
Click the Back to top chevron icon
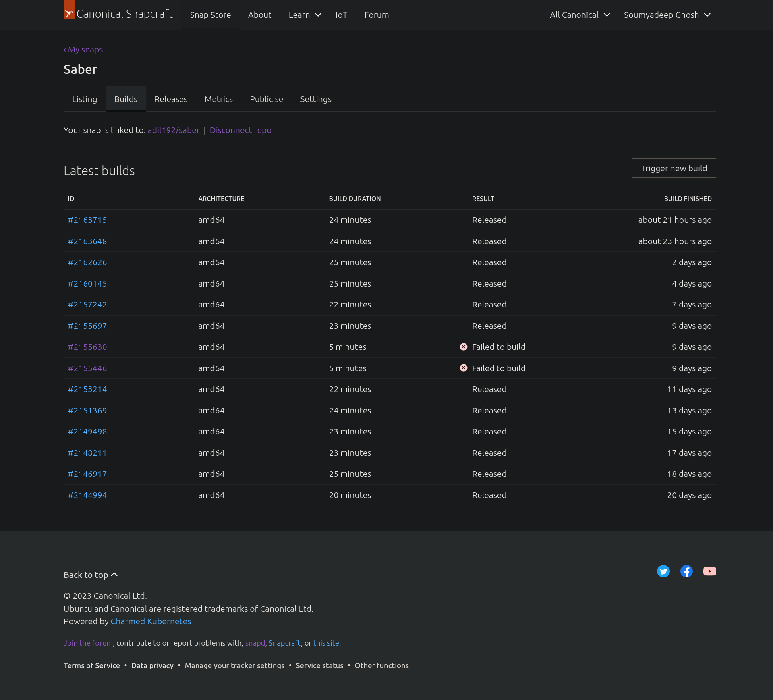pyautogui.click(x=114, y=574)
